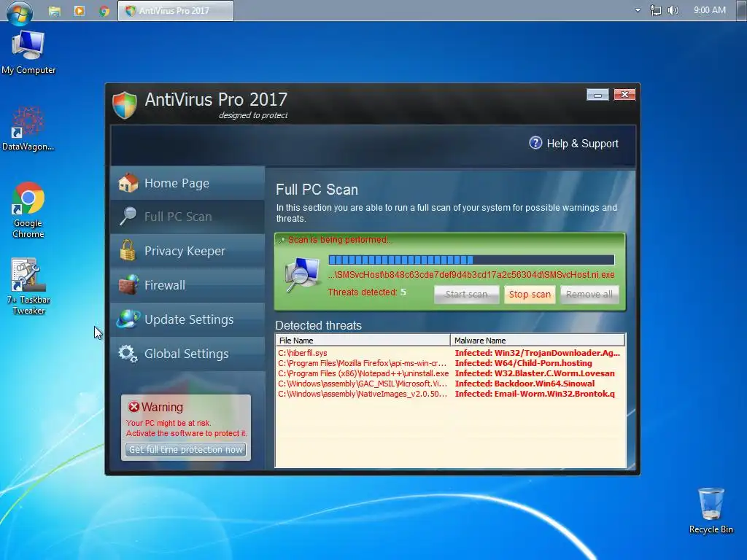The width and height of the screenshot is (747, 560).
Task: Select the GAC_MSIL Microsoft.Vi threat row
Action: click(450, 384)
